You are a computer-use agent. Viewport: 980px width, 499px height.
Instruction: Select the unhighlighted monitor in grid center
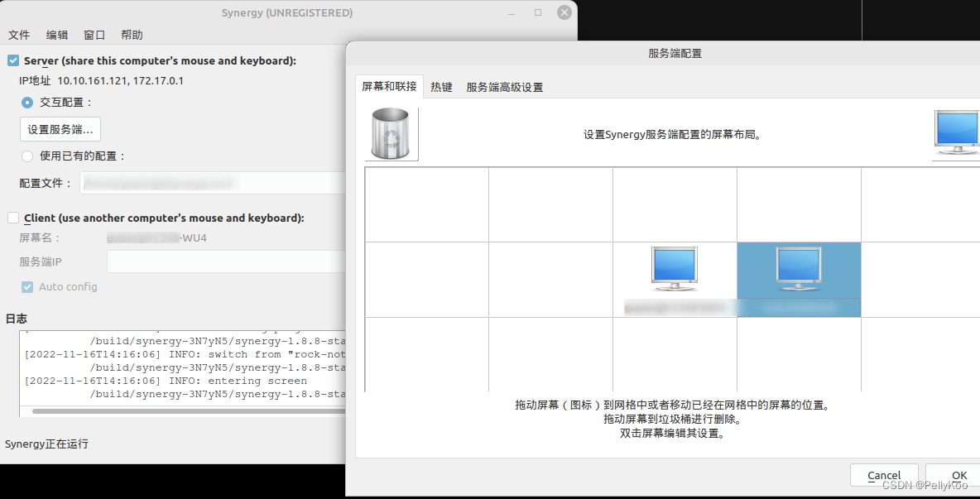click(674, 269)
